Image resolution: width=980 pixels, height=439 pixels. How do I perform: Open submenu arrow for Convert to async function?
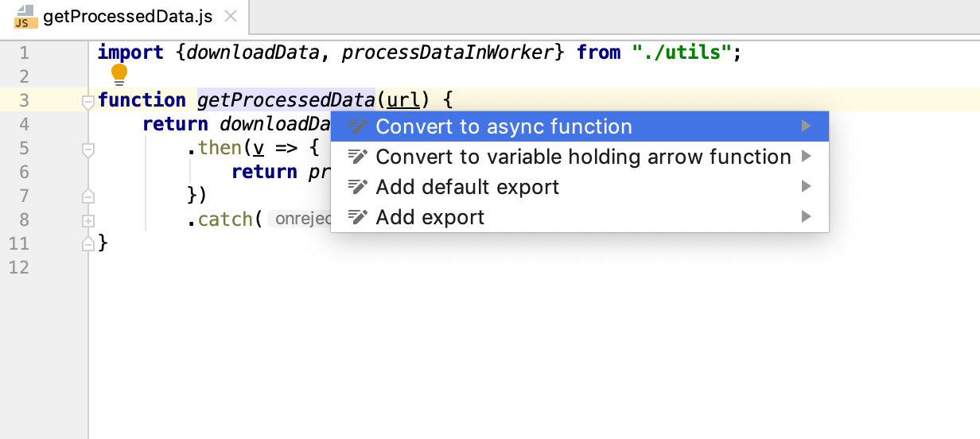point(807,126)
